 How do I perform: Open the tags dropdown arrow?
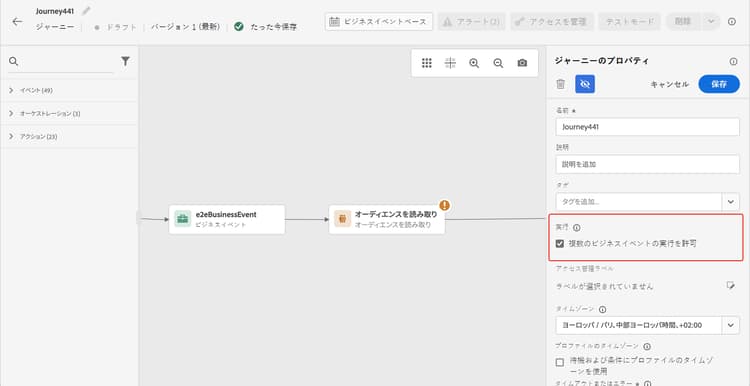click(731, 202)
